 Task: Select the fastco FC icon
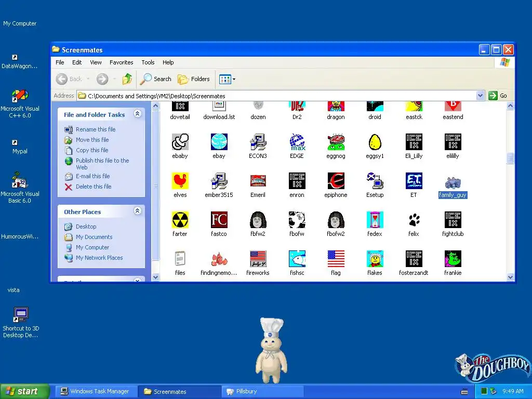(219, 220)
